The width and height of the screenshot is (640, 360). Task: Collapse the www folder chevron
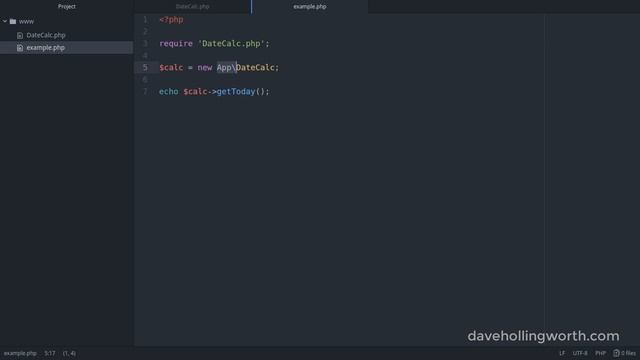pyautogui.click(x=5, y=21)
